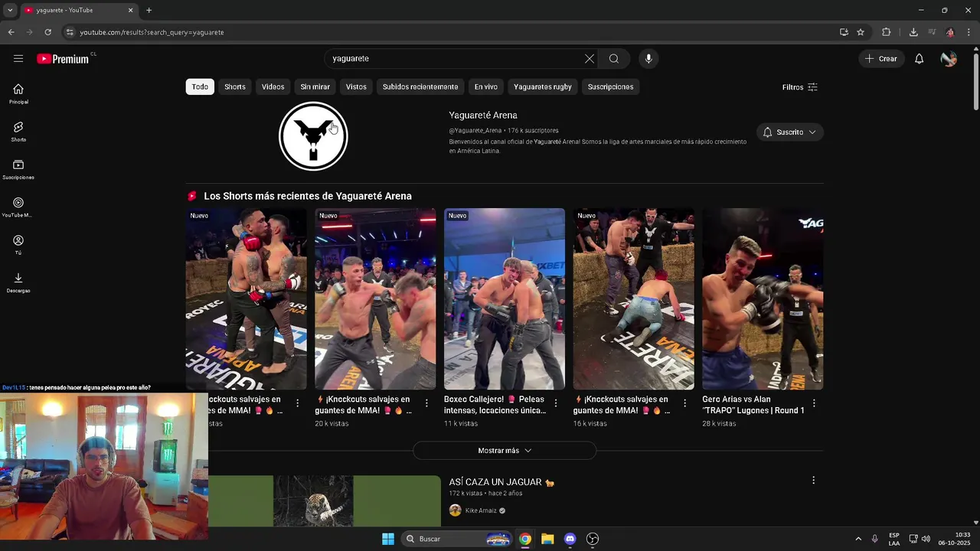
Task: Select the Todo filter chip
Action: click(x=200, y=86)
